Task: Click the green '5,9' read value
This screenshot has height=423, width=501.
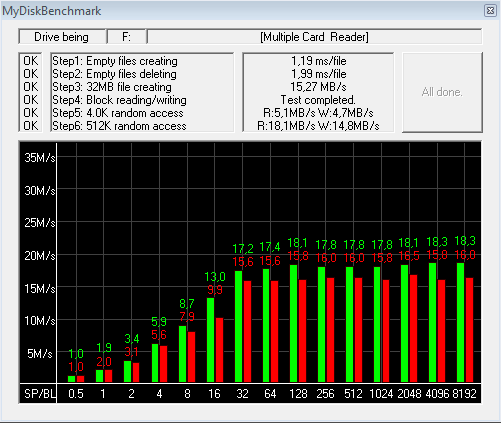Action: 159,322
